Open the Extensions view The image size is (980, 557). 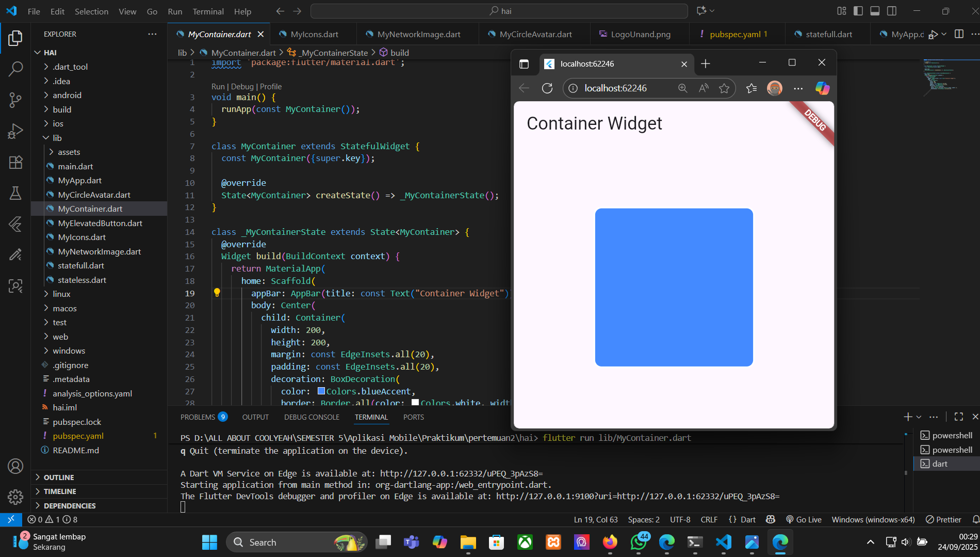[x=15, y=162]
